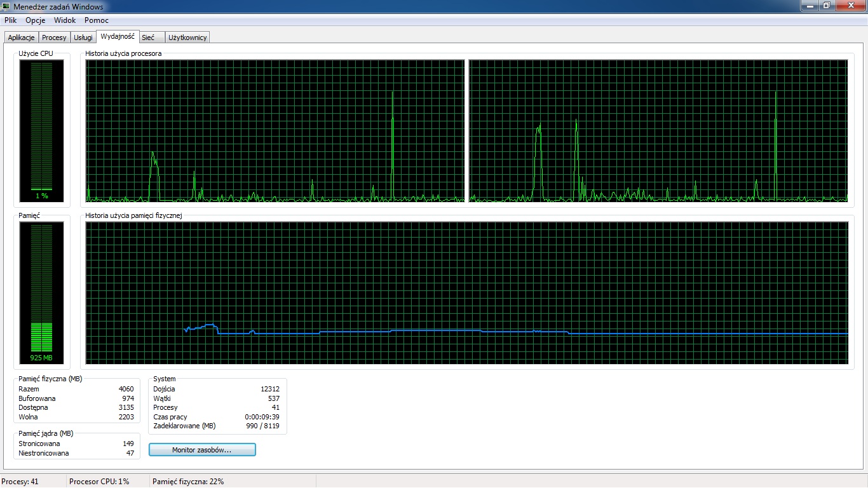
Task: Click the memory gauge showing 925 MB
Action: pyautogui.click(x=41, y=292)
